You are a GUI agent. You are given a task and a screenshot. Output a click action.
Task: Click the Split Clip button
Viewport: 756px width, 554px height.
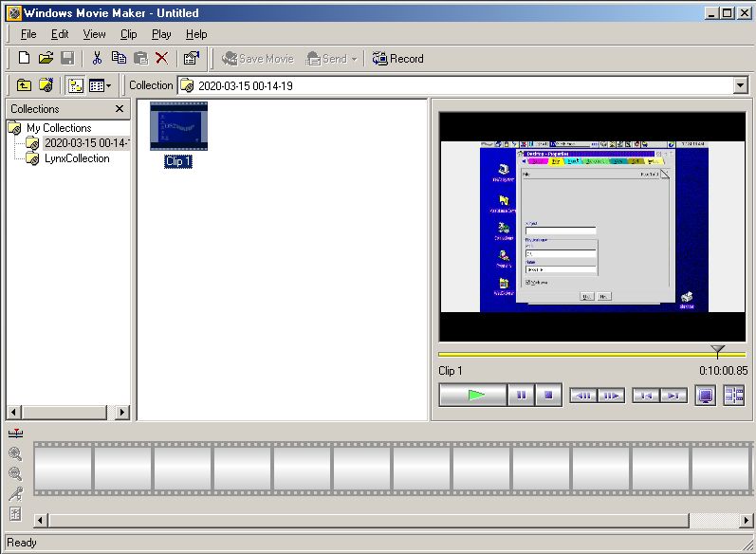pos(734,396)
